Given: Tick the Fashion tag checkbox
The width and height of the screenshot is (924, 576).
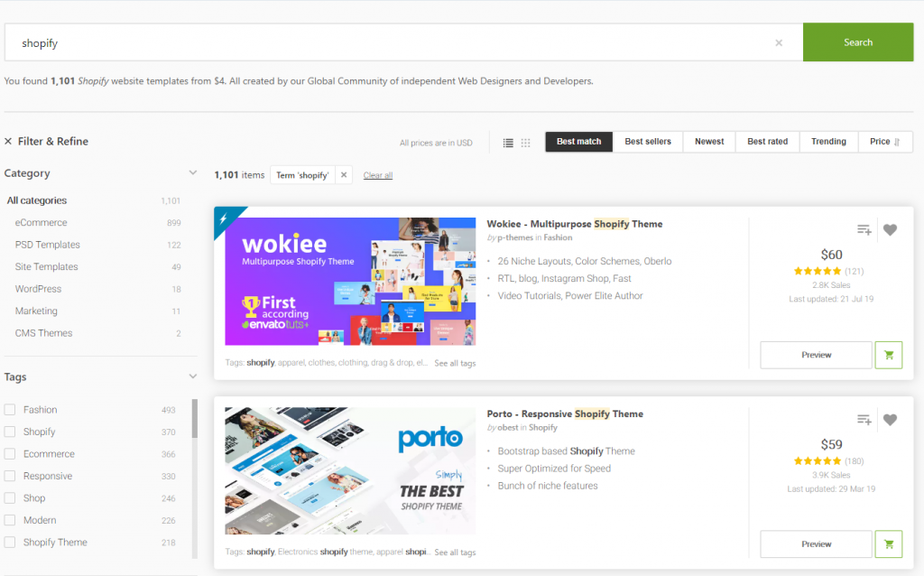Looking at the screenshot, I should tap(10, 410).
